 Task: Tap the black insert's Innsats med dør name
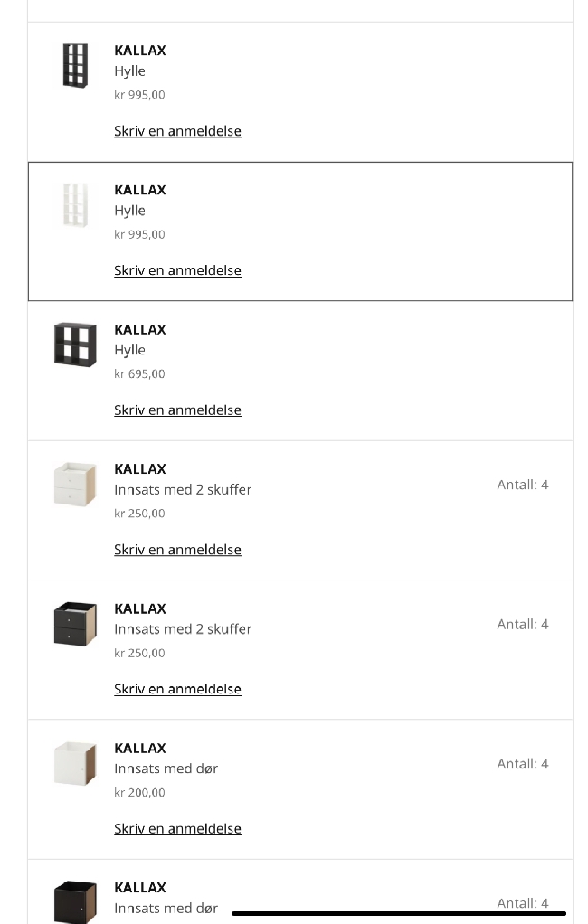tap(166, 908)
